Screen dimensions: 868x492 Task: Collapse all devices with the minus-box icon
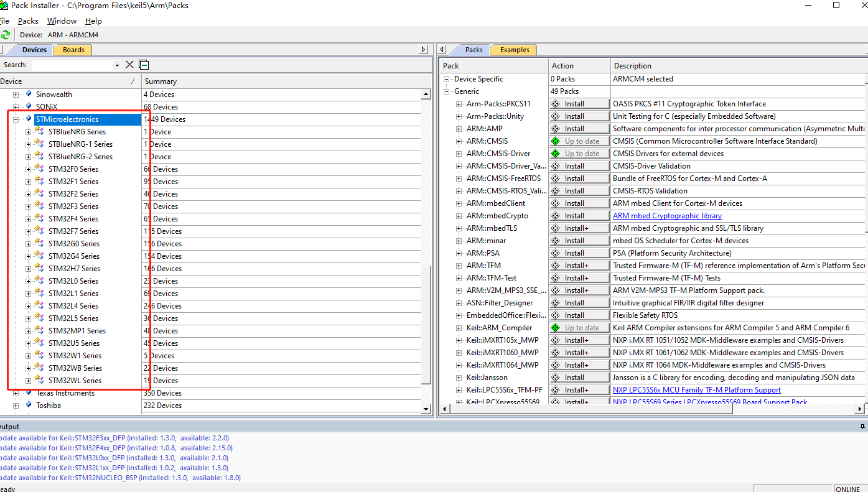click(144, 65)
